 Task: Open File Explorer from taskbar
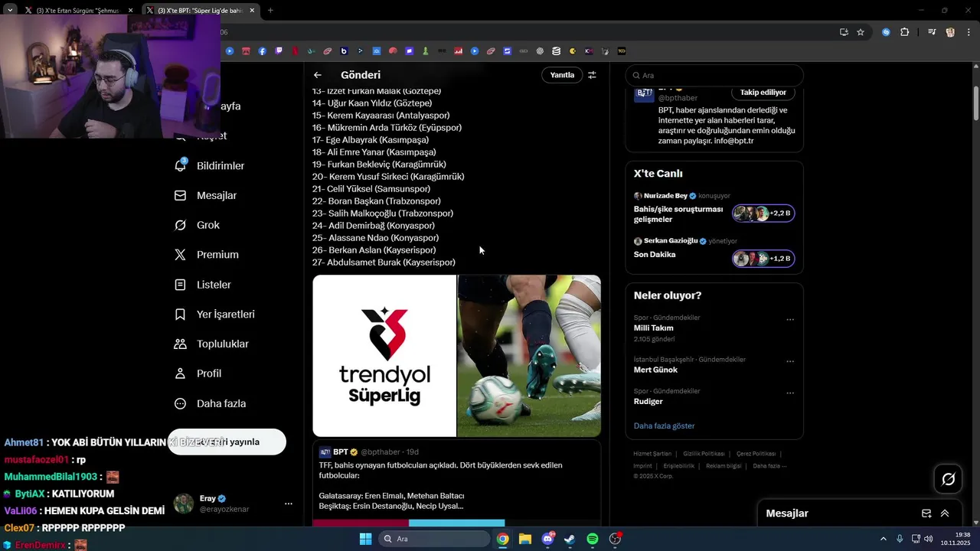[524, 539]
